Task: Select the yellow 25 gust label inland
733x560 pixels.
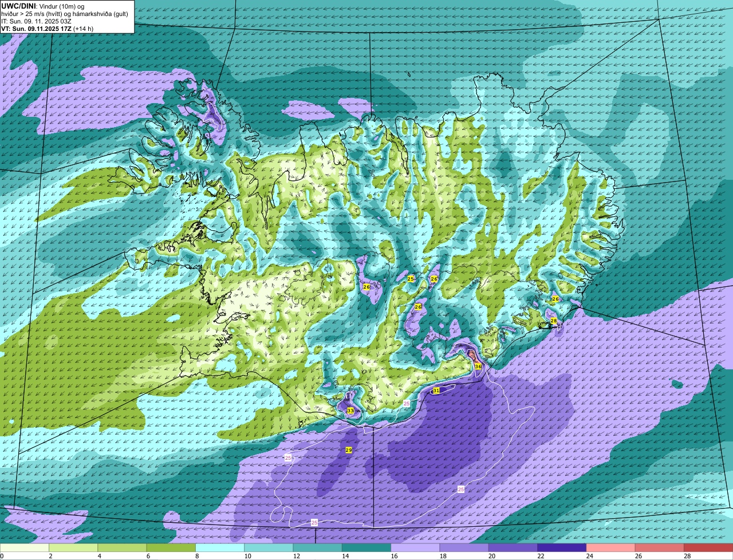Action: coord(411,278)
